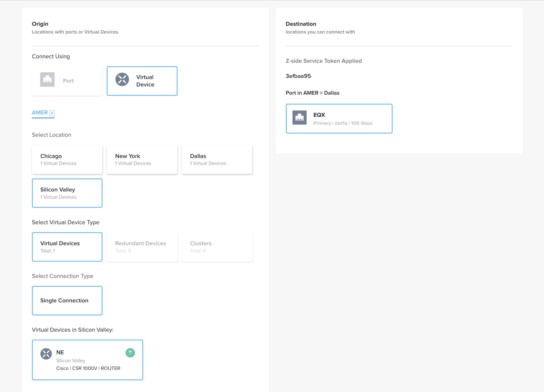Viewport: 544px width, 392px height.
Task: Click 'Virtual Devices in Silicon Valley:' label
Action: [x=73, y=330]
